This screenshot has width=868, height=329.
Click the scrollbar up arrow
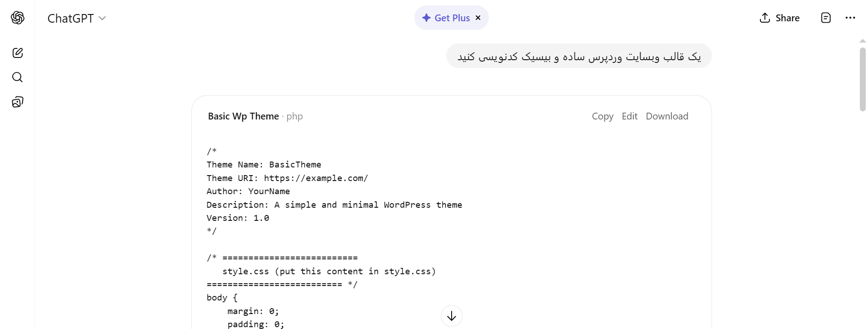click(x=863, y=40)
